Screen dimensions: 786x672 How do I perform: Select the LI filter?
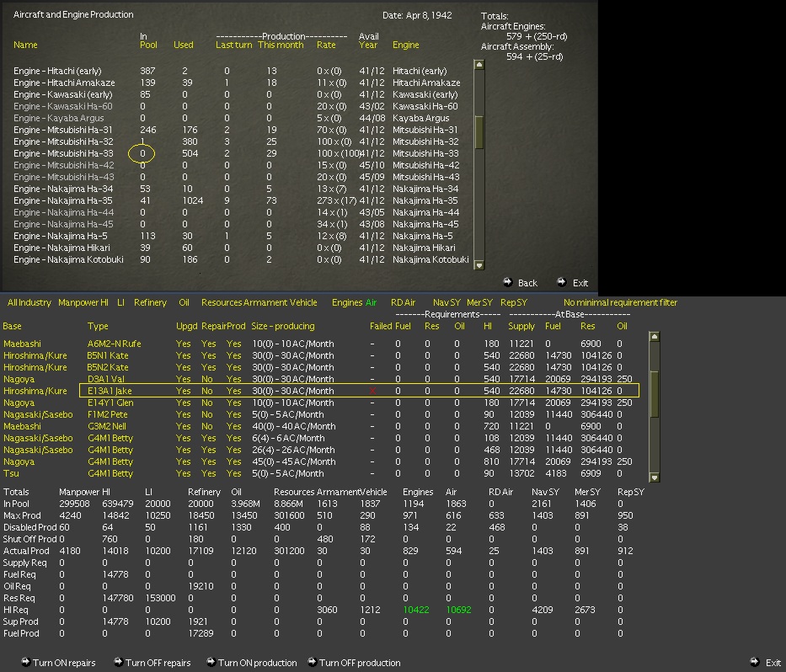(x=120, y=302)
